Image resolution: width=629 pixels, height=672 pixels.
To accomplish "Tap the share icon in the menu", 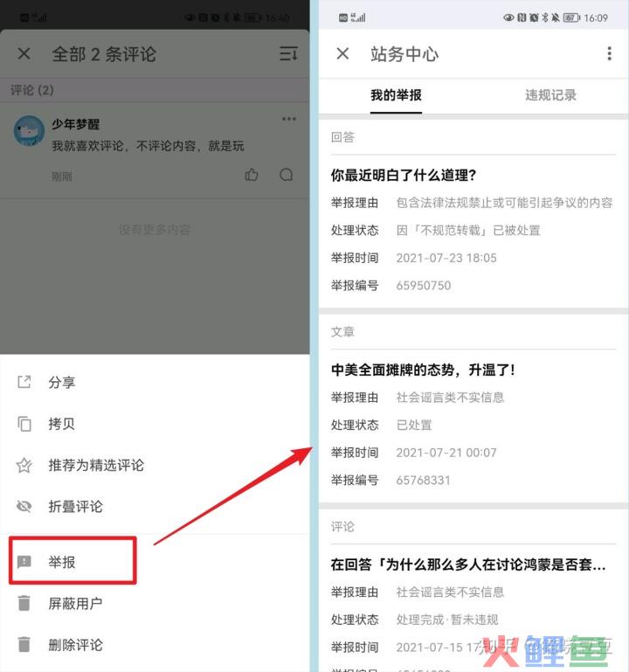I will click(x=24, y=381).
